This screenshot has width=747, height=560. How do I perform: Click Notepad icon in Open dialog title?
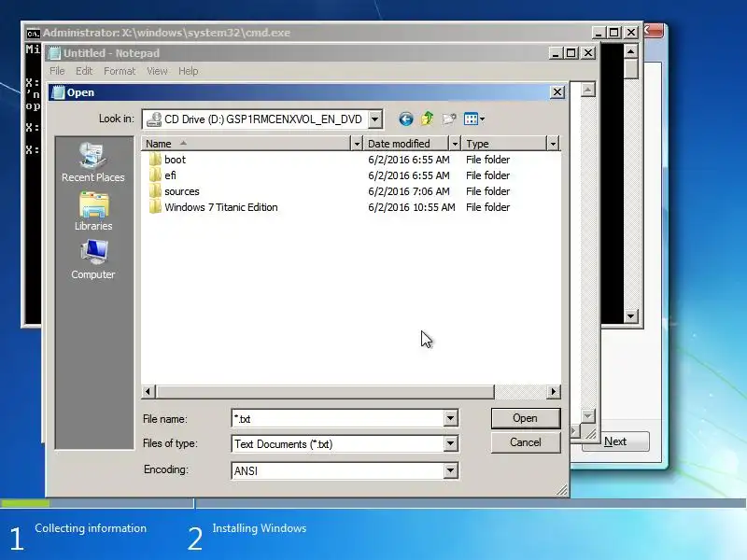pyautogui.click(x=58, y=92)
